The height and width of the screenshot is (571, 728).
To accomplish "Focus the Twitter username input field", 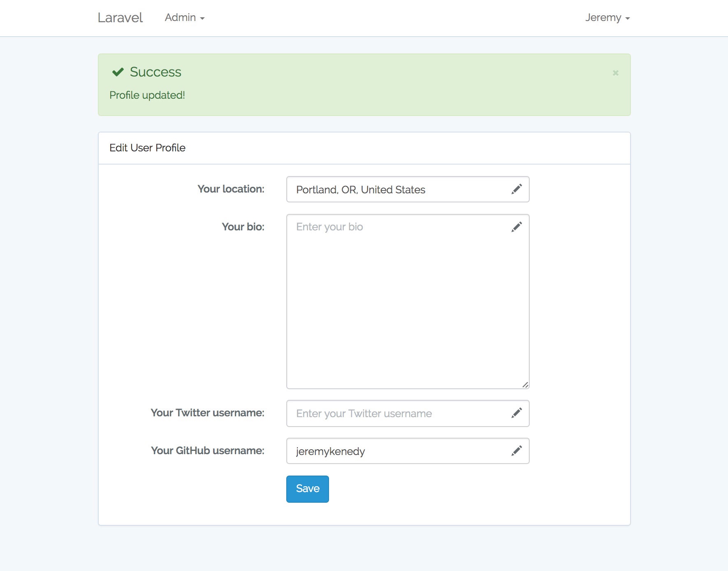I will point(408,413).
